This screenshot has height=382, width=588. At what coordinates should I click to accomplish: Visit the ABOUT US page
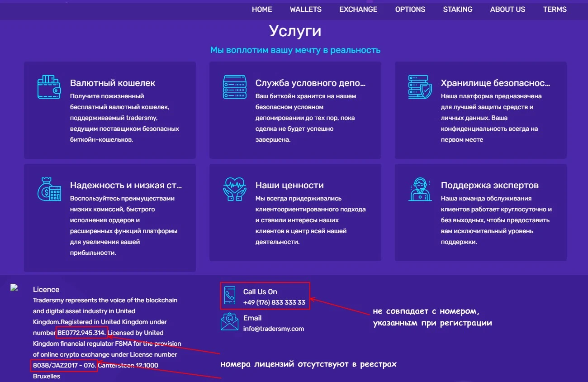click(x=508, y=9)
